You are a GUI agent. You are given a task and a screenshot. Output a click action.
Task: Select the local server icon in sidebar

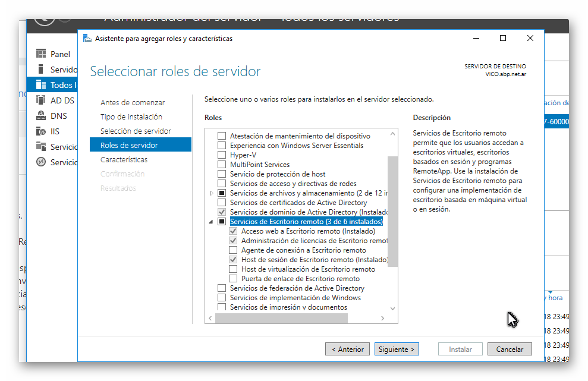(41, 70)
